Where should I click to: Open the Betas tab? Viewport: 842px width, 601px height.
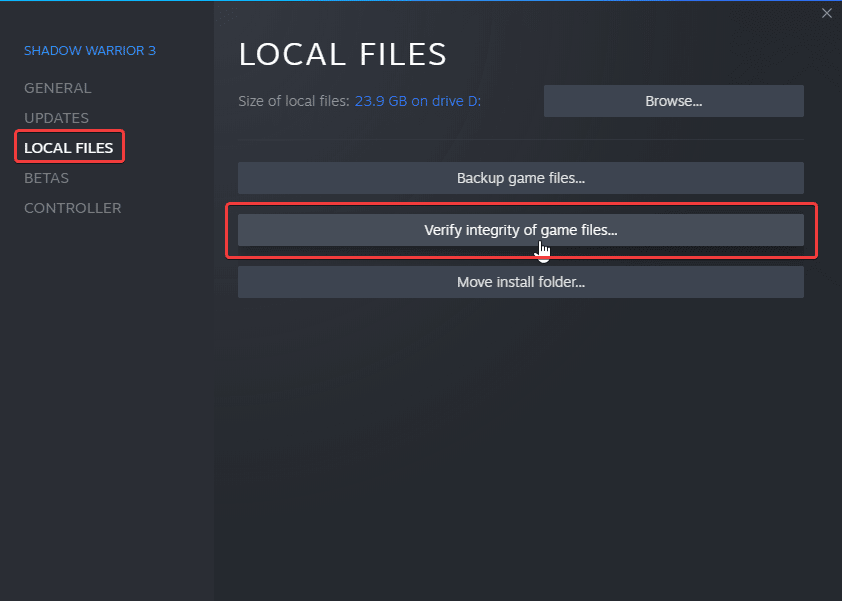coord(46,178)
